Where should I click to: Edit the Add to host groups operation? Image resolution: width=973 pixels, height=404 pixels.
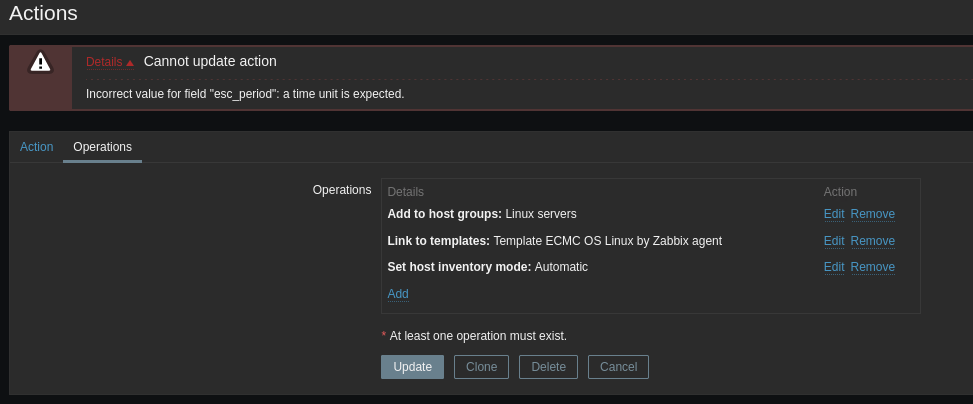click(834, 214)
